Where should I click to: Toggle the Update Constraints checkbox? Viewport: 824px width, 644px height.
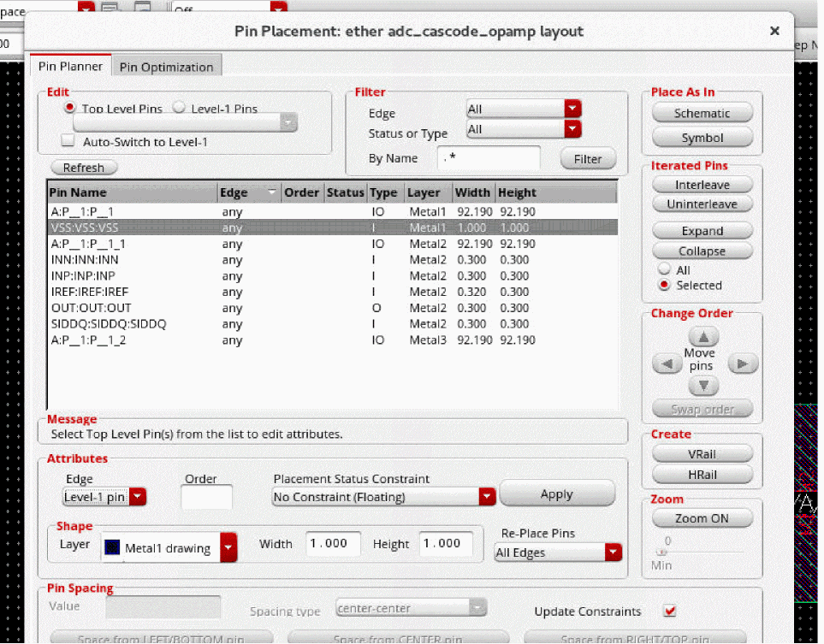(670, 611)
